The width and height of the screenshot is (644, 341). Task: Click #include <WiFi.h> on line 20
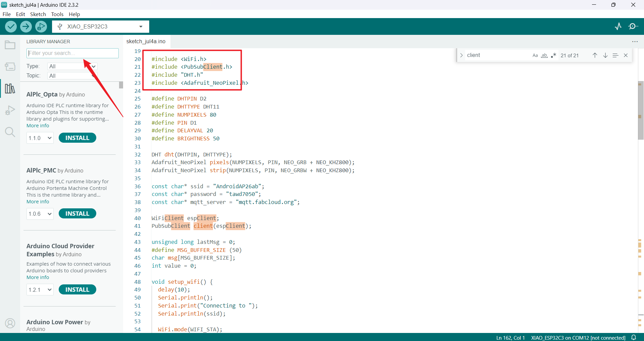pos(179,59)
